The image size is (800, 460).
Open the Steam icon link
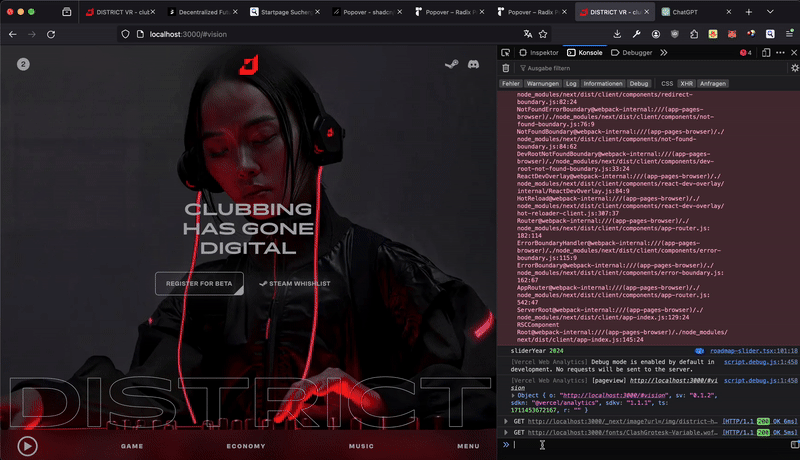coord(451,65)
